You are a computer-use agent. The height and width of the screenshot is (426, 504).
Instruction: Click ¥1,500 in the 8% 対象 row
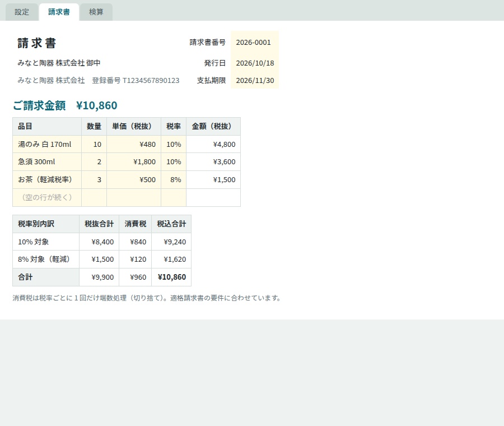99,260
